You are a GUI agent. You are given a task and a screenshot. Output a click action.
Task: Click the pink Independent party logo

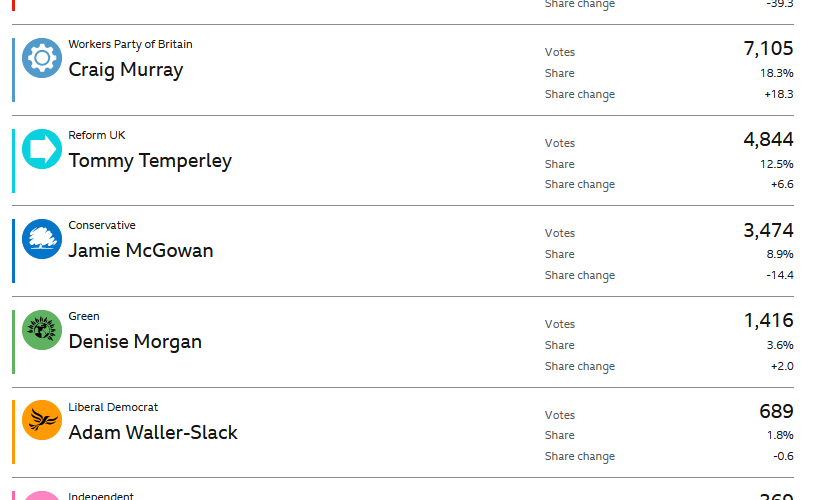tap(42, 495)
